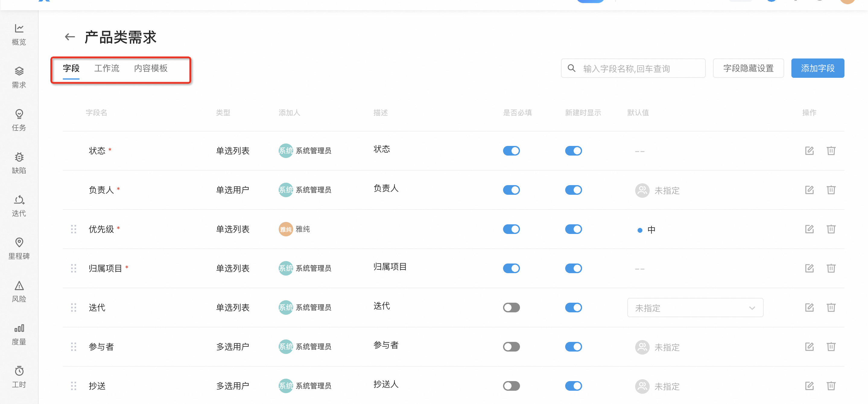The height and width of the screenshot is (404, 868).
Task: Open the 风险 risk sidebar icon
Action: 19,291
